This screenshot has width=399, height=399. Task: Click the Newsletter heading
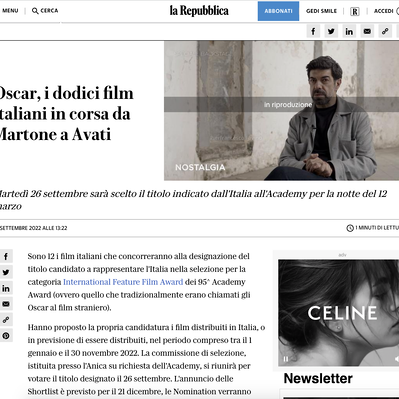point(318,378)
